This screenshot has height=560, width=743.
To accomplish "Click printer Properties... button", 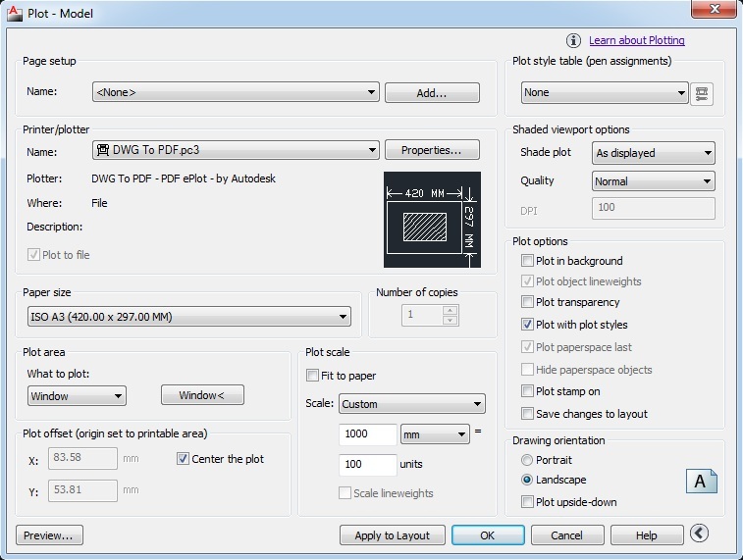I will tap(432, 150).
